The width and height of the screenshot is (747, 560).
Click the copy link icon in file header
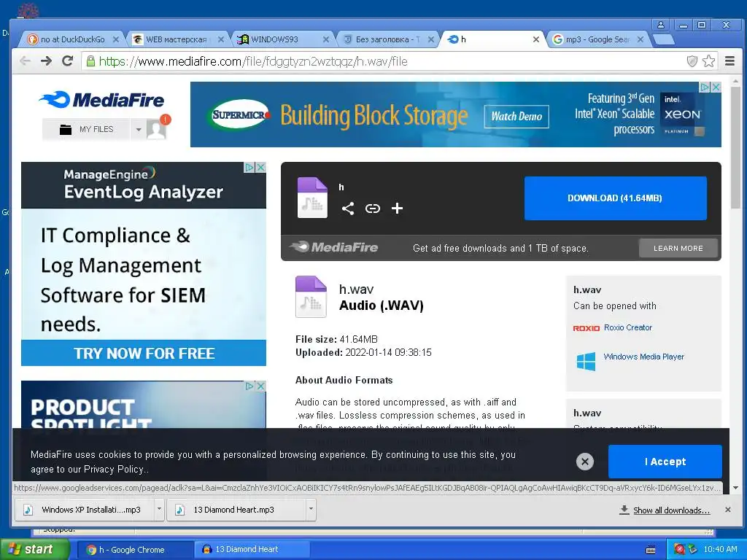click(x=373, y=208)
